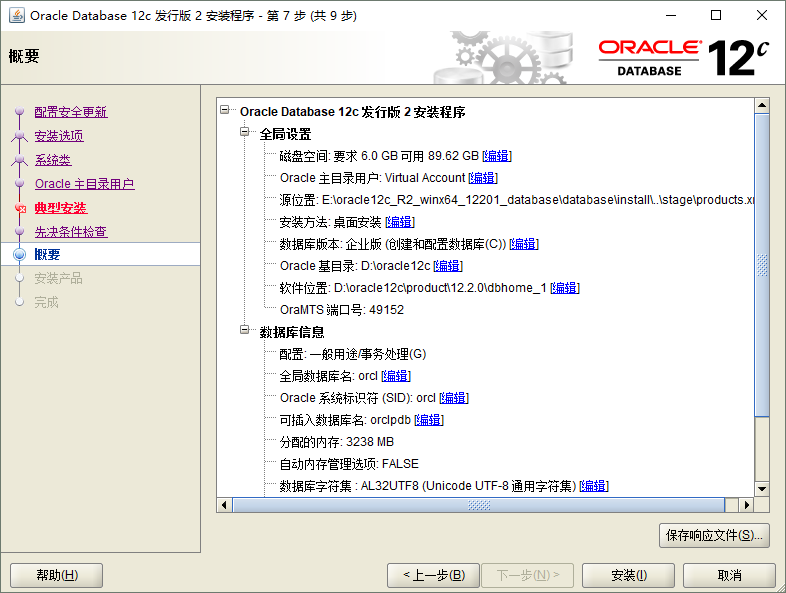Start installation with the 安装(I) button
This screenshot has height=593, width=786.
click(629, 575)
